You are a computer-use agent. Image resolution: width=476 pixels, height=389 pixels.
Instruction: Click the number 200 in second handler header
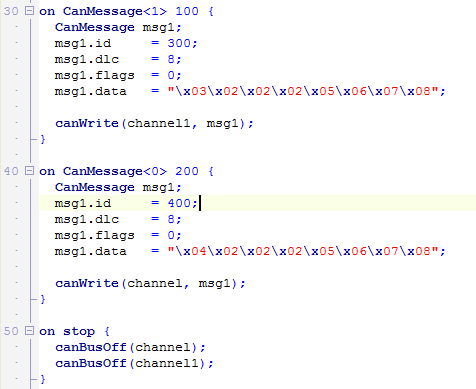187,171
